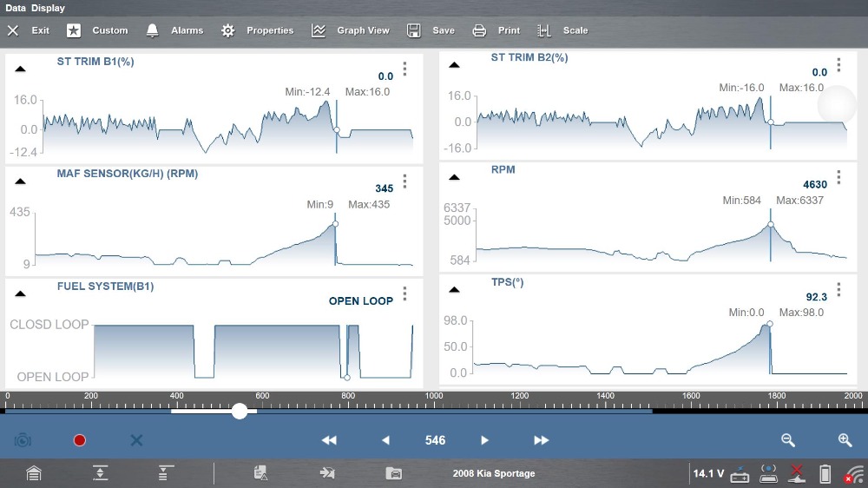
Task: Open options menu for MAF SENSOR graph
Action: point(404,181)
